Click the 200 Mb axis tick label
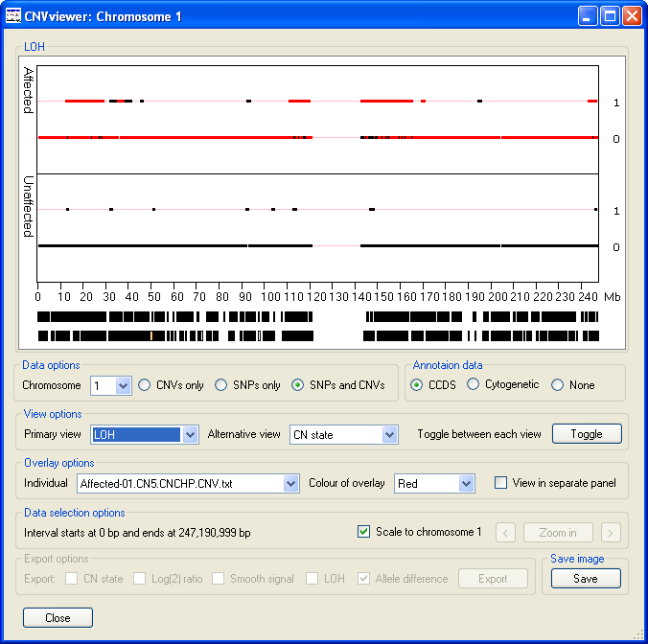 pos(498,296)
